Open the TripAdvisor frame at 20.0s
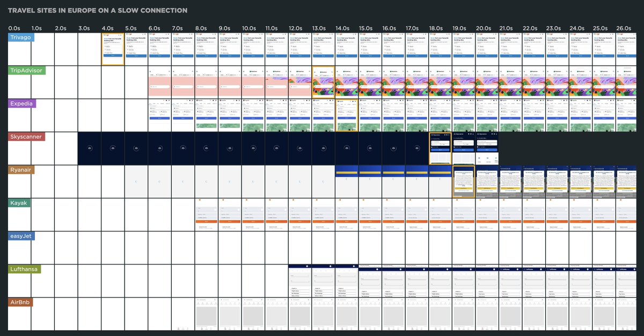 tap(487, 82)
